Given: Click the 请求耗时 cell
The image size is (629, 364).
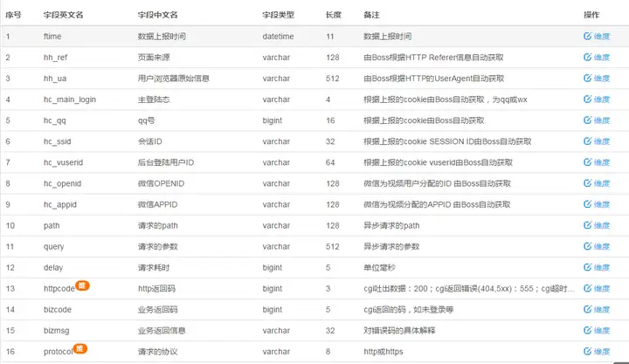Looking at the screenshot, I should click(x=154, y=267).
